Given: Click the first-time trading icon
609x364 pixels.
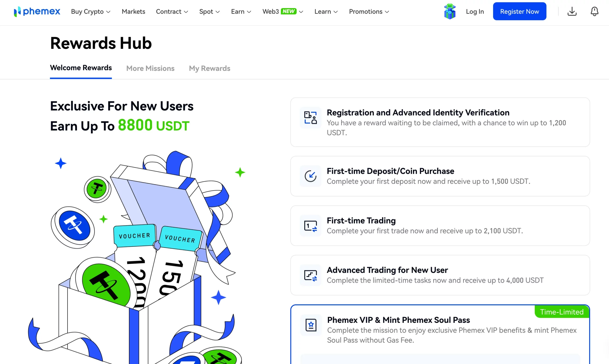Looking at the screenshot, I should click(x=310, y=225).
